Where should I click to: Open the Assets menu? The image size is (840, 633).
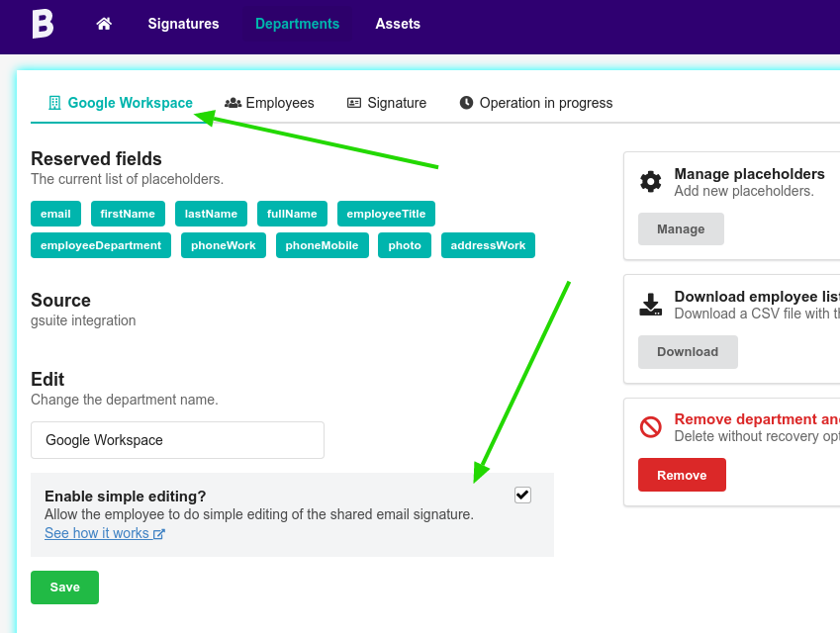coord(398,24)
